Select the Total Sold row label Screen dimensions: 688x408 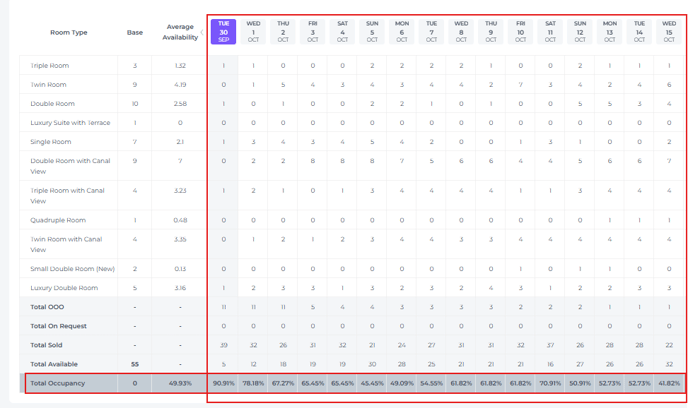click(47, 345)
